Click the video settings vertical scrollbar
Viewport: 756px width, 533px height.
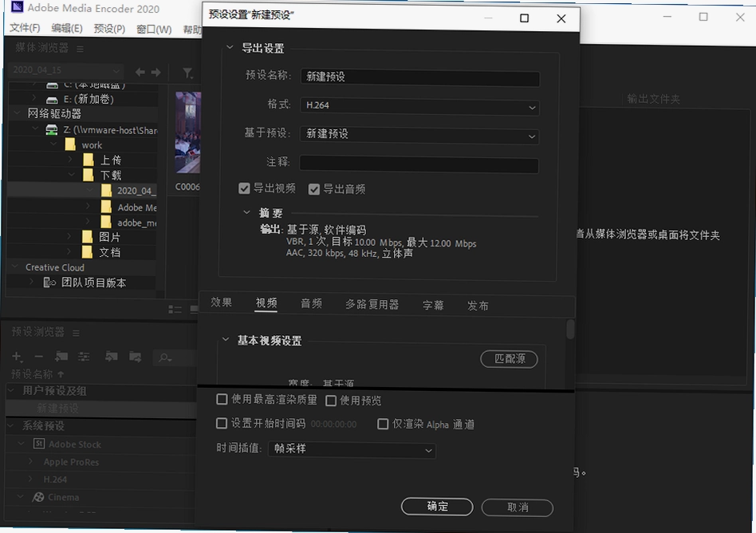click(570, 330)
